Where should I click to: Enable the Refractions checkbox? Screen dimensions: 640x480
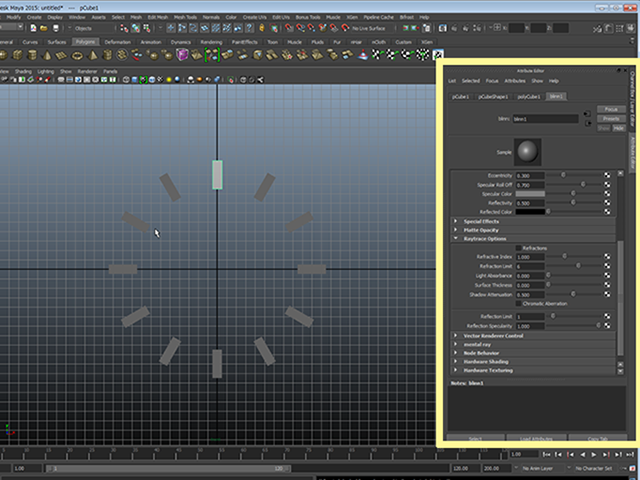(519, 248)
